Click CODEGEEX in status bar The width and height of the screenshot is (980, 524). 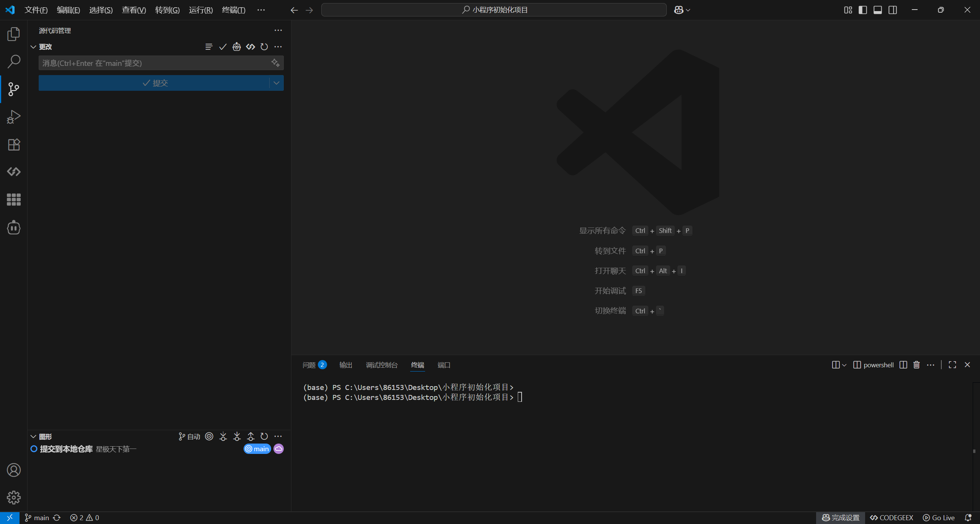click(x=892, y=517)
